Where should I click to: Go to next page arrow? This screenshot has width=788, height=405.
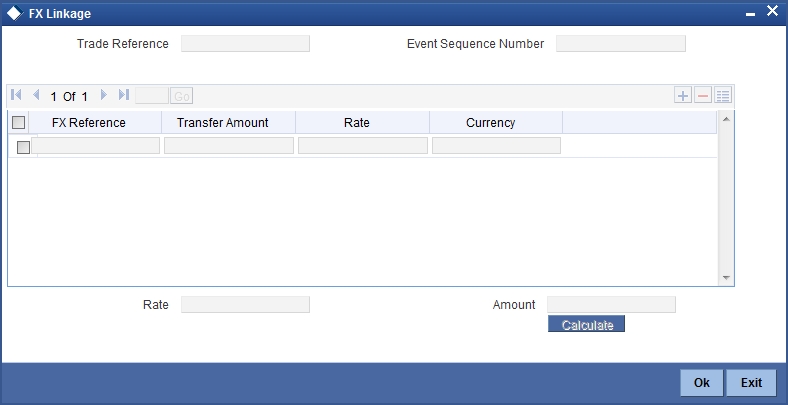coord(104,94)
